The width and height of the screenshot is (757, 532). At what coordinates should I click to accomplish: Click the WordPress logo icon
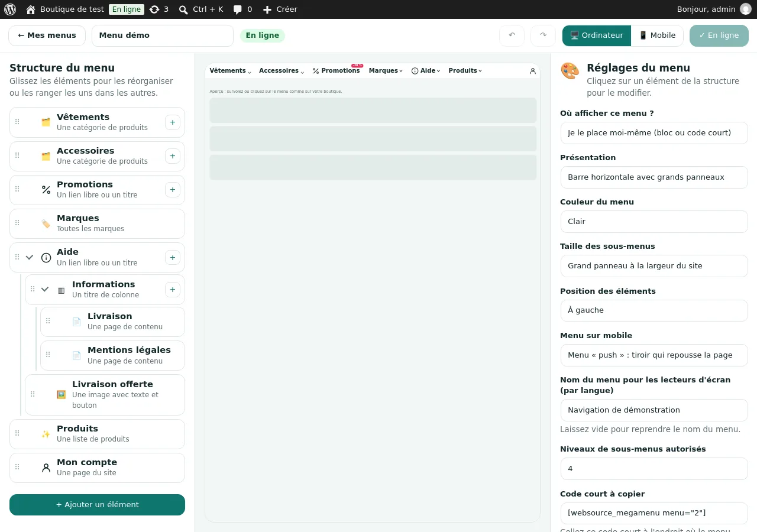(10, 9)
